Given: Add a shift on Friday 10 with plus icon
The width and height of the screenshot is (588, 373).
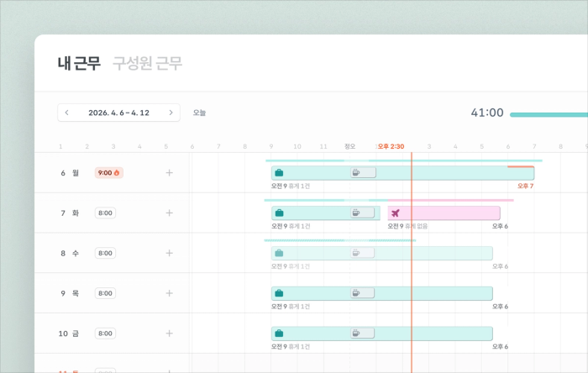Looking at the screenshot, I should [169, 334].
